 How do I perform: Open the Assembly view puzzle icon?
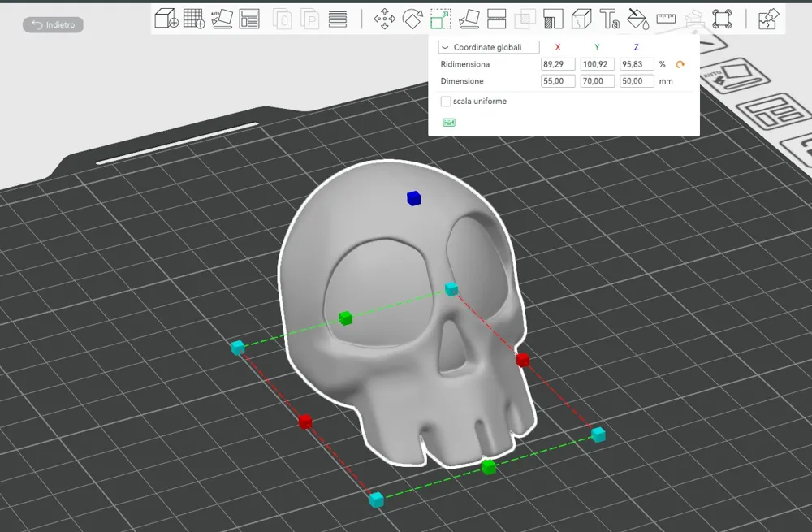point(768,19)
